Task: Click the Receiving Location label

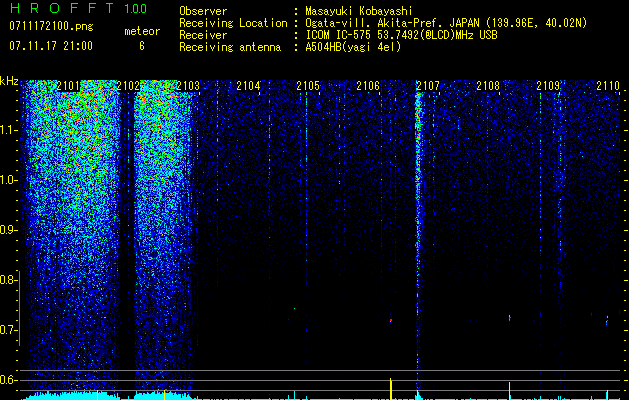Action: tap(233, 23)
